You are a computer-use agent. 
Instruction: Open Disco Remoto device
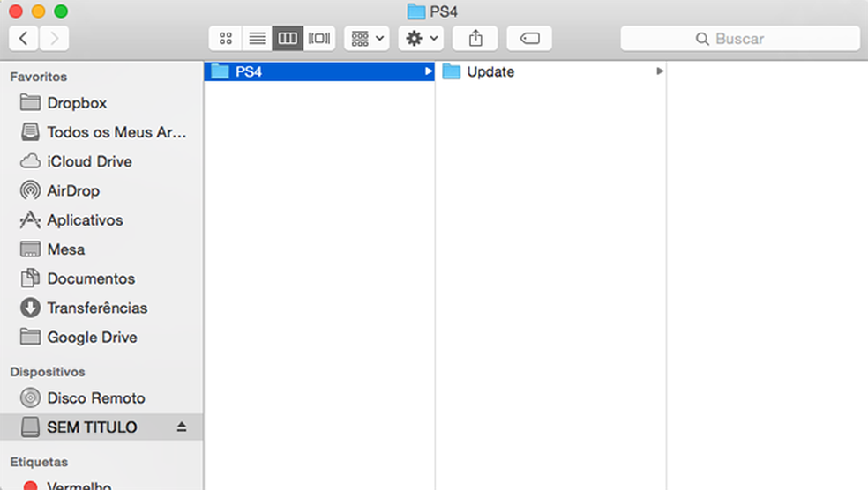coord(101,398)
